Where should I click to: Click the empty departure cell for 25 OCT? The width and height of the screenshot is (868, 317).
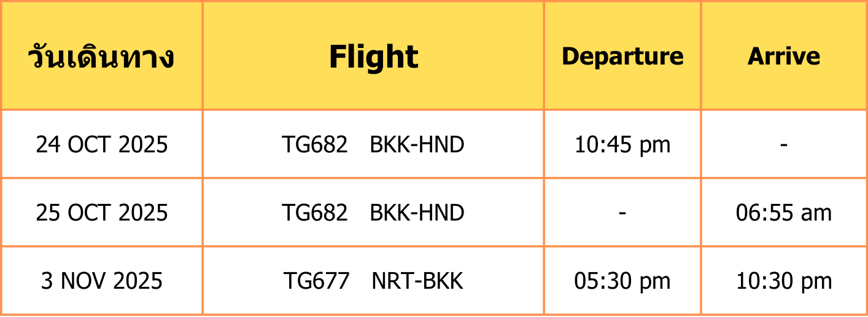click(x=622, y=213)
